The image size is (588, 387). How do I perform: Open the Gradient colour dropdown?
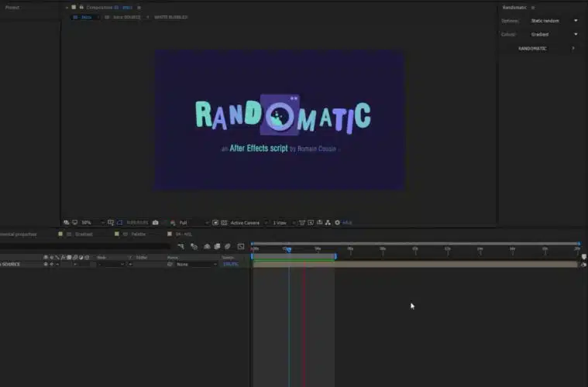point(555,34)
